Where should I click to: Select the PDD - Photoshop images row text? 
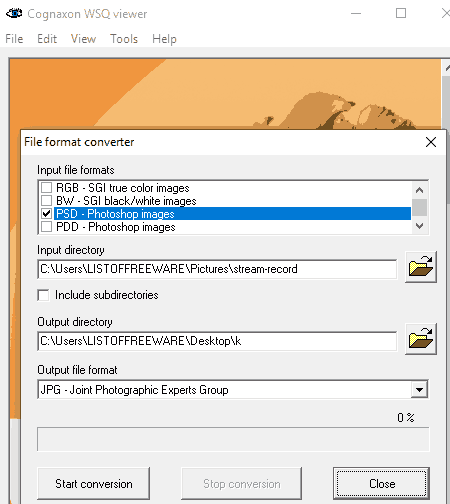(116, 227)
